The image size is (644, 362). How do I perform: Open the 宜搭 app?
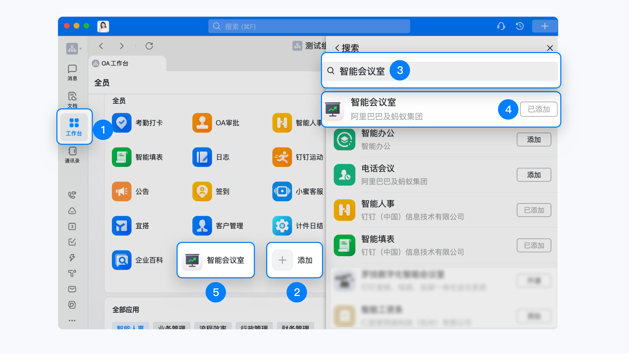pos(130,226)
